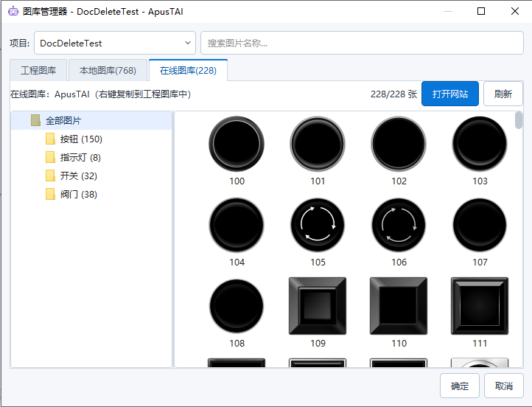Screen dimensions: 532x407
Task: Click the 在线图库：ApusTAI description text
Action: pos(100,94)
